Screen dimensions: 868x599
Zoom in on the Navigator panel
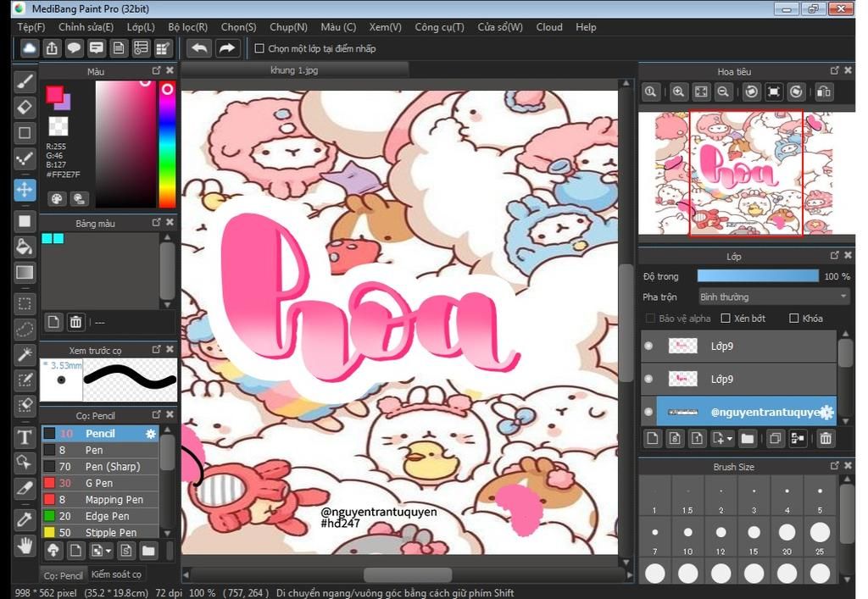tap(678, 92)
